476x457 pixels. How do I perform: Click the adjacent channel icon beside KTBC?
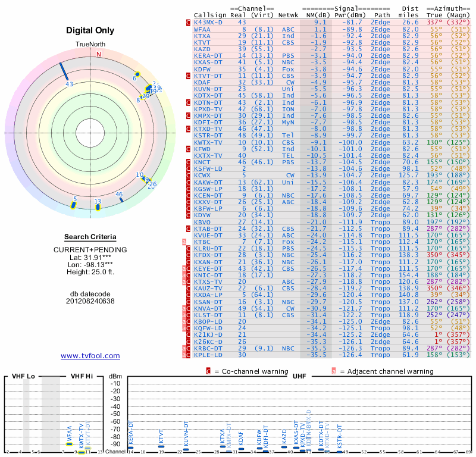(x=184, y=242)
